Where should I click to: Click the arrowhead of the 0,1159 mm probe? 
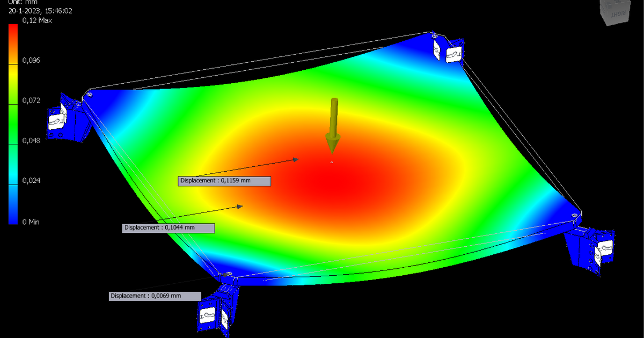[296, 159]
